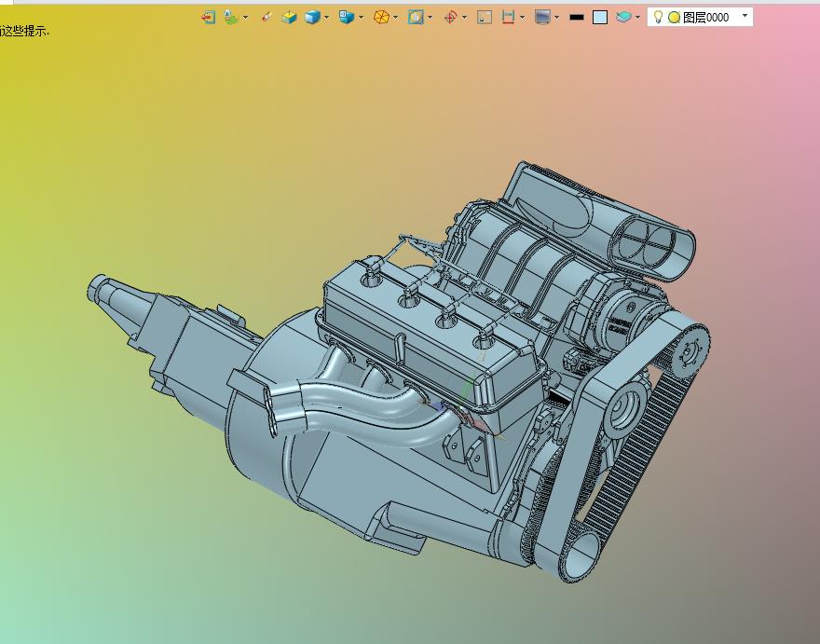
Task: Open the red dimension measure tool
Action: pos(508,17)
